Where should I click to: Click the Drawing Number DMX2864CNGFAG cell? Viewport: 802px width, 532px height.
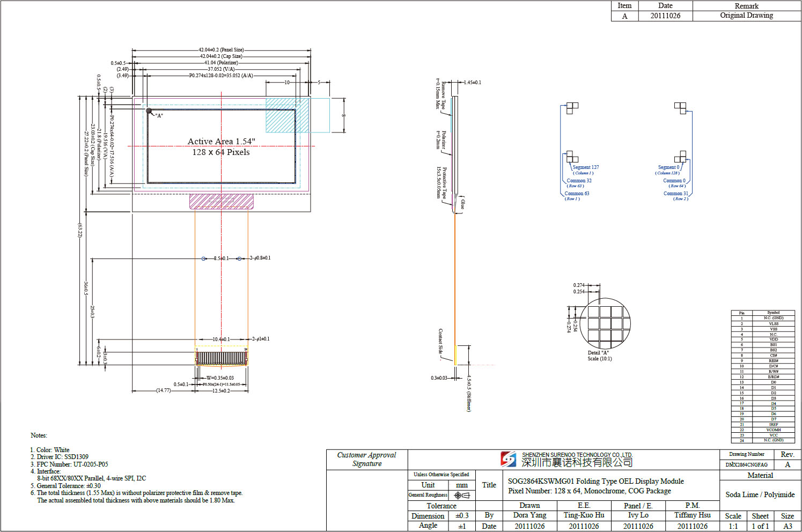746,464
